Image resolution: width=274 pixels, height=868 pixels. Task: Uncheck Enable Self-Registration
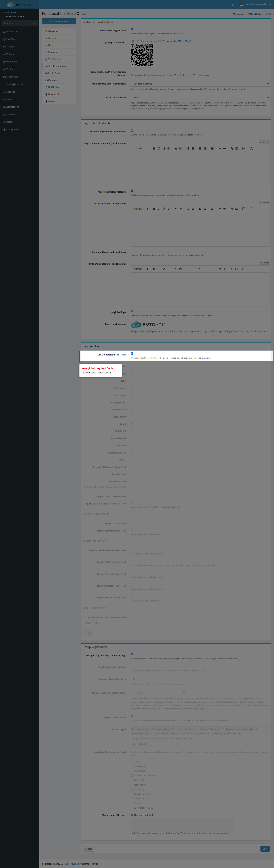coord(132,29)
